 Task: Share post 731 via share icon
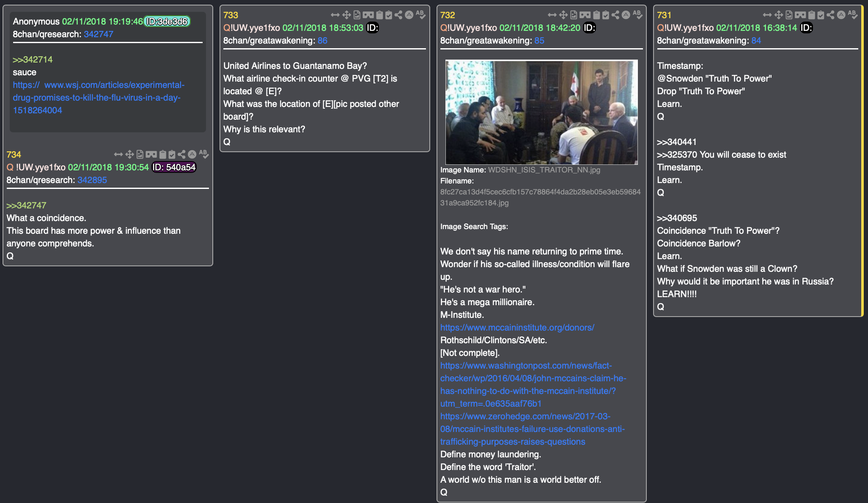point(831,15)
